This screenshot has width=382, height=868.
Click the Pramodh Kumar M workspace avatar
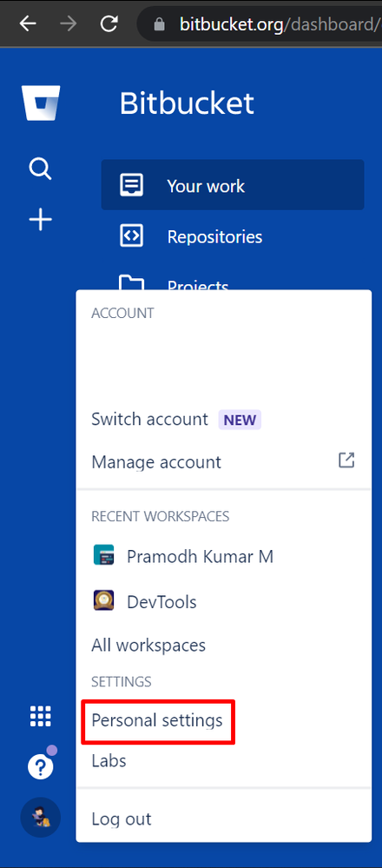coord(104,555)
